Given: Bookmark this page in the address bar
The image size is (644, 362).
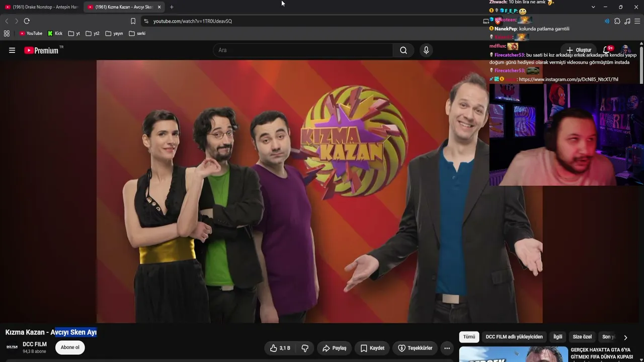Looking at the screenshot, I should (x=133, y=21).
